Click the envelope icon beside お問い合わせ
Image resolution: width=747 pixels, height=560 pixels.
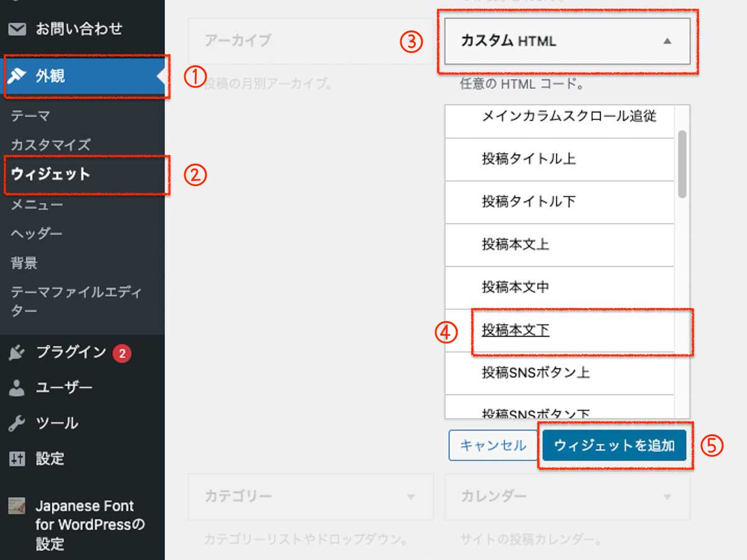pyautogui.click(x=17, y=29)
